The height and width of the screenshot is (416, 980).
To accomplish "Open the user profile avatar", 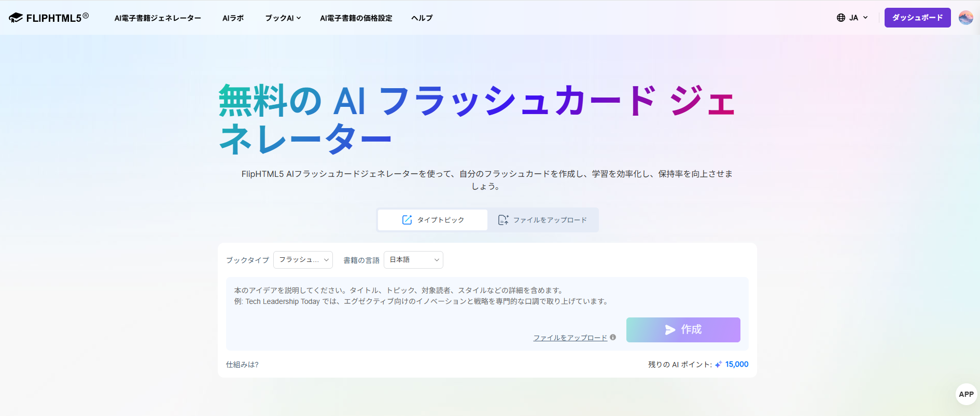I will coord(966,18).
